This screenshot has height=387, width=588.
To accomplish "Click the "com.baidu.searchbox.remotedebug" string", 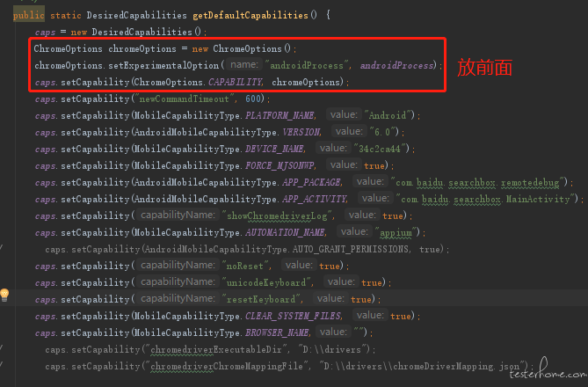I will coord(477,182).
